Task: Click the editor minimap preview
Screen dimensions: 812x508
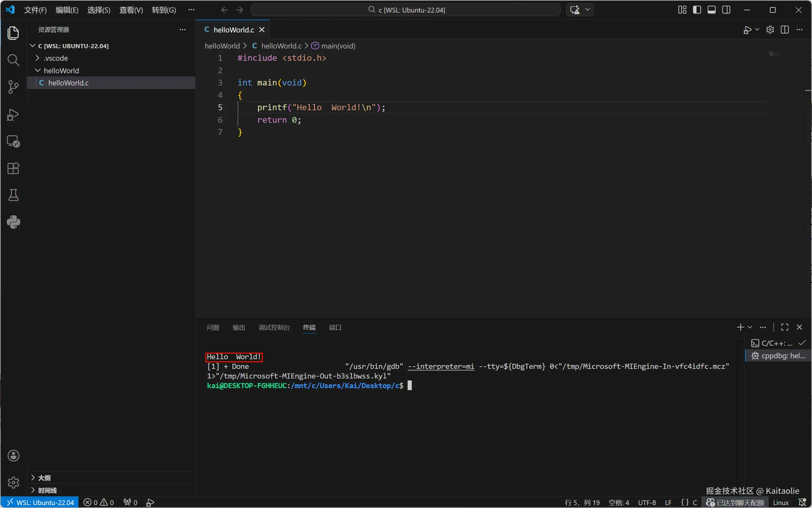Action: 774,54
